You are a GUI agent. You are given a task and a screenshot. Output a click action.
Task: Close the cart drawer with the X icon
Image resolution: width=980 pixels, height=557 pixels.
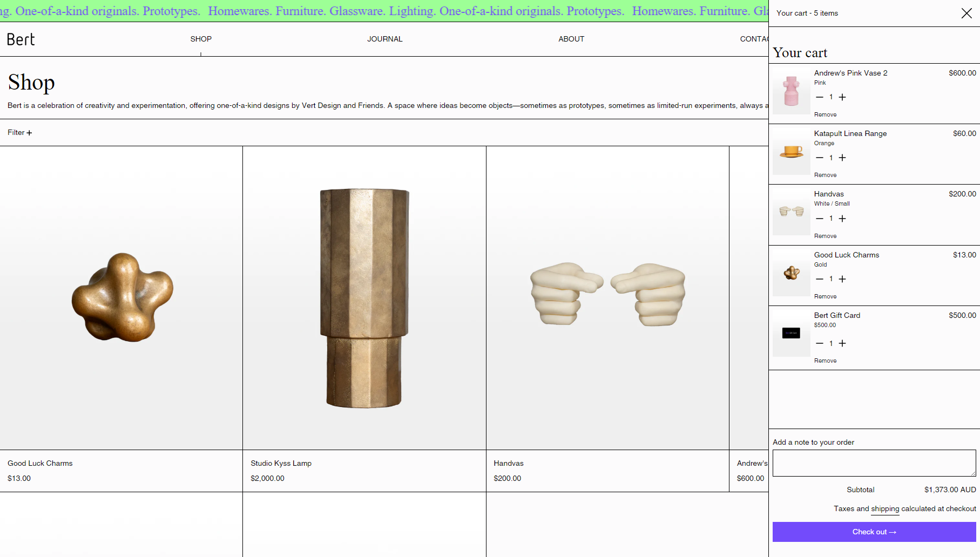click(x=966, y=13)
